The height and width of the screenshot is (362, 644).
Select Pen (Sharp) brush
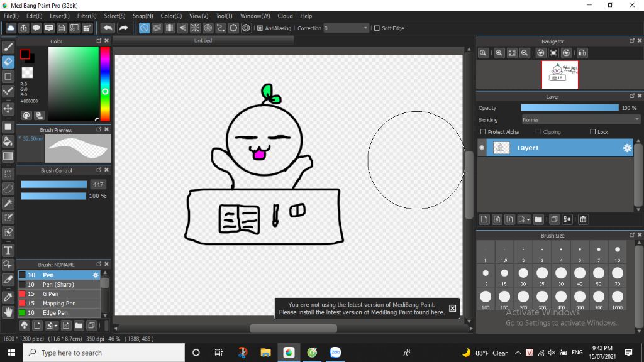tap(58, 285)
